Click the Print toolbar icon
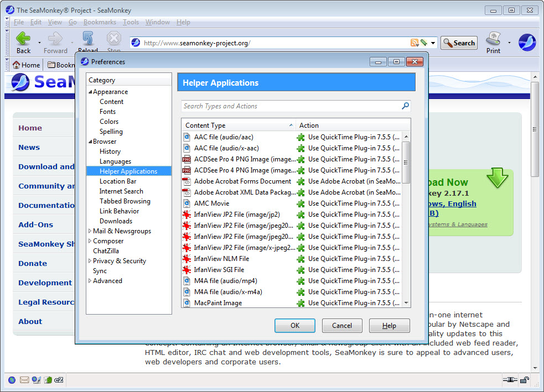This screenshot has height=392, width=544. (x=493, y=38)
